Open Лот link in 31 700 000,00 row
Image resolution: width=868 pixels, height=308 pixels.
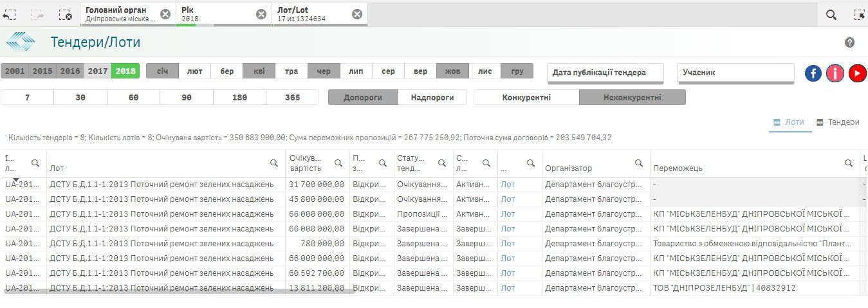click(508, 185)
